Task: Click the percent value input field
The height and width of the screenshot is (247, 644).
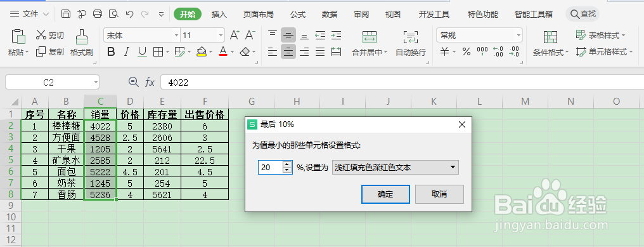Action: pos(270,167)
